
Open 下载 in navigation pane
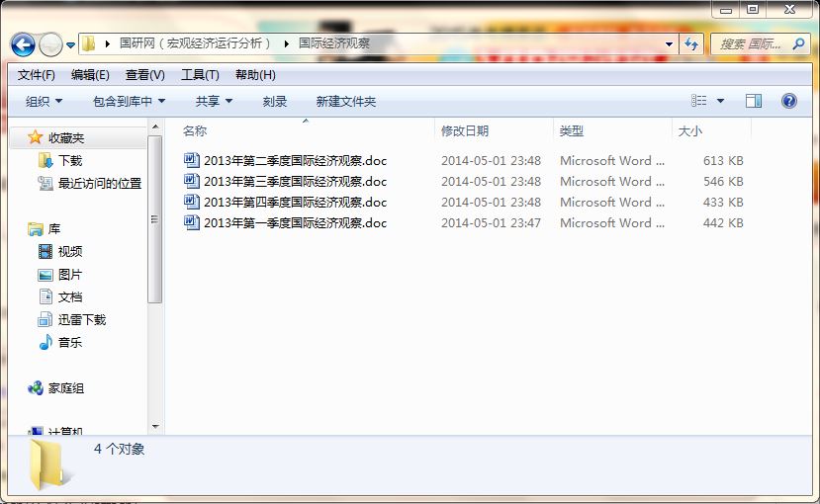tap(70, 161)
